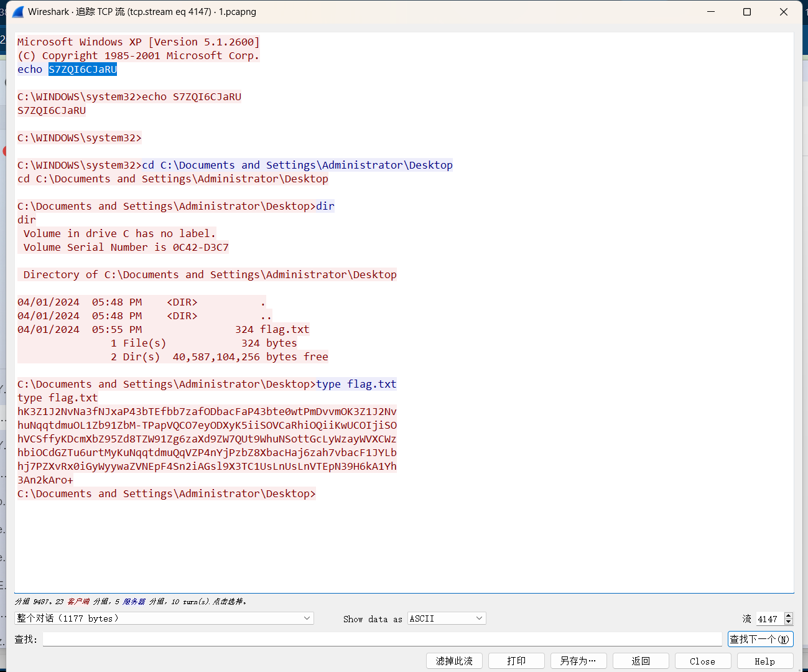Screen dimensions: 808x672
Task: Open the conversation selector dropdown (整个对话)
Action: (164, 618)
